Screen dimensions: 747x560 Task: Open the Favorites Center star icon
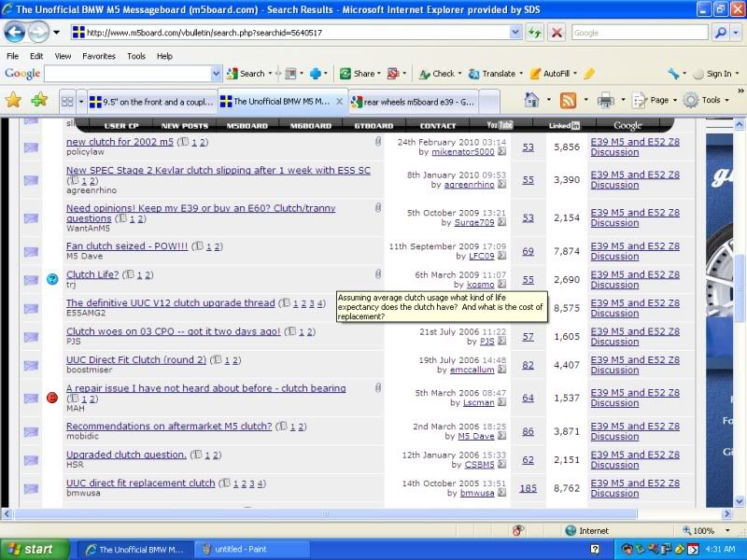click(13, 100)
